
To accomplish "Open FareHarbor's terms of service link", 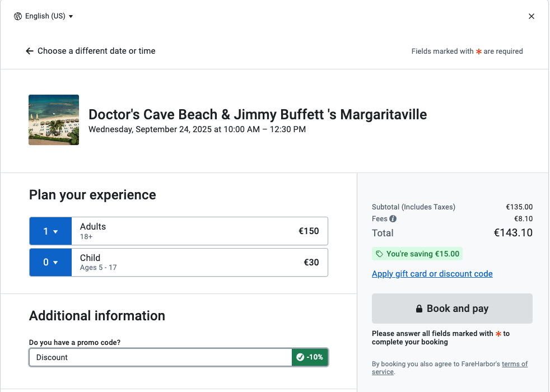I will 515,364.
